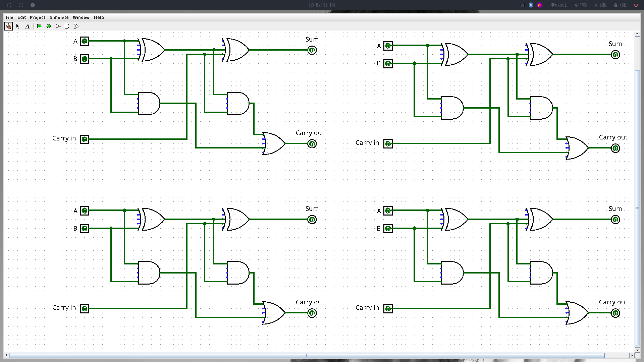Toggle input pin A of top-left adder
This screenshot has height=362, width=644.
point(85,41)
